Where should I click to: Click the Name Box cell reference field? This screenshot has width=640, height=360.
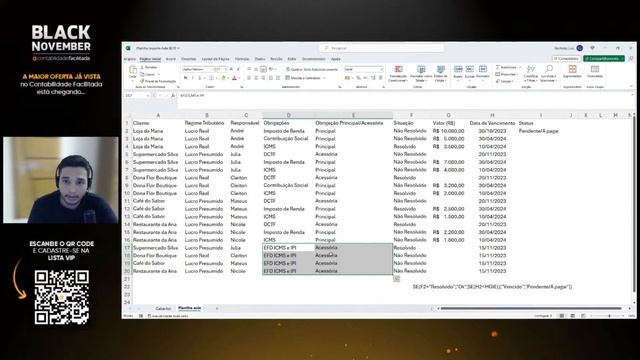pyautogui.click(x=137, y=96)
